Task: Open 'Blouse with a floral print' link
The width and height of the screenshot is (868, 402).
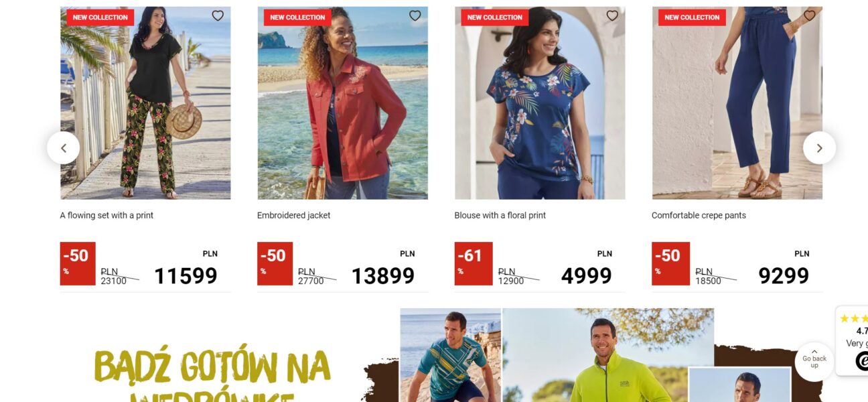Action: (x=500, y=215)
